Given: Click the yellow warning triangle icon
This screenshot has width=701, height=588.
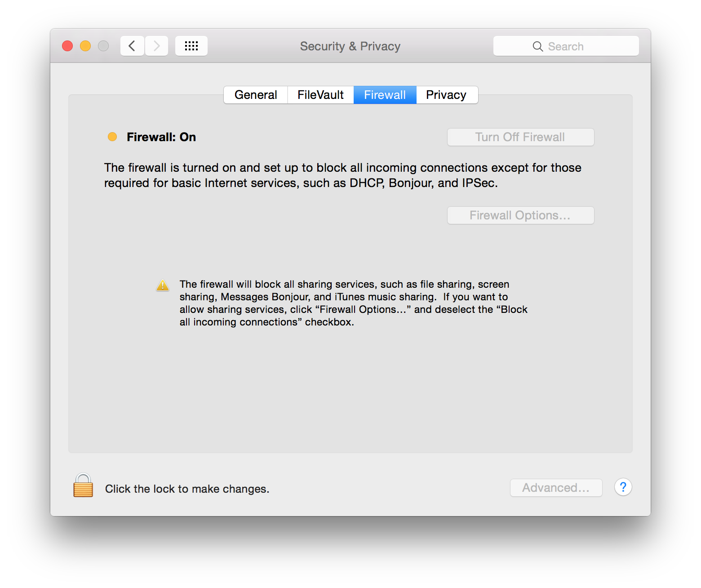Looking at the screenshot, I should pyautogui.click(x=163, y=285).
